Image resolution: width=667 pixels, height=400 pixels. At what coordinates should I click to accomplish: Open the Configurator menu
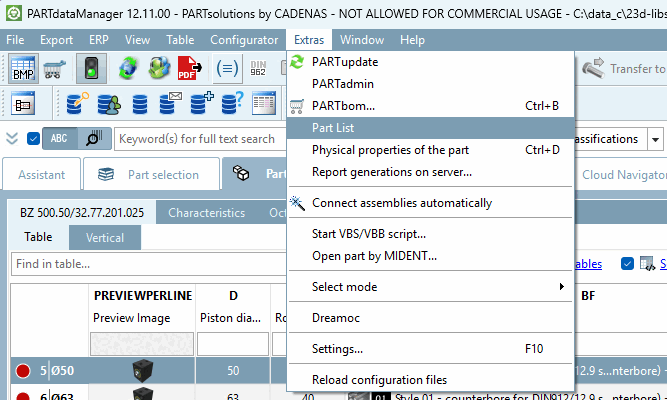point(244,40)
